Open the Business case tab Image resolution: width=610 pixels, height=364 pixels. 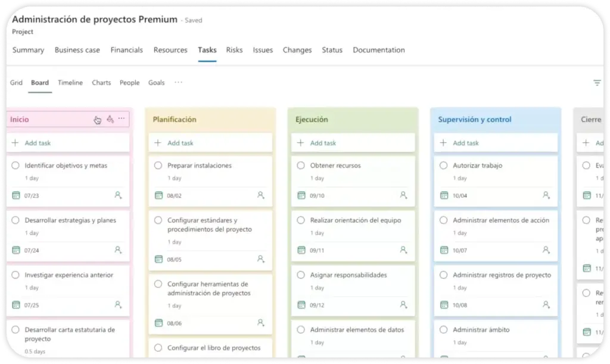[x=77, y=50]
